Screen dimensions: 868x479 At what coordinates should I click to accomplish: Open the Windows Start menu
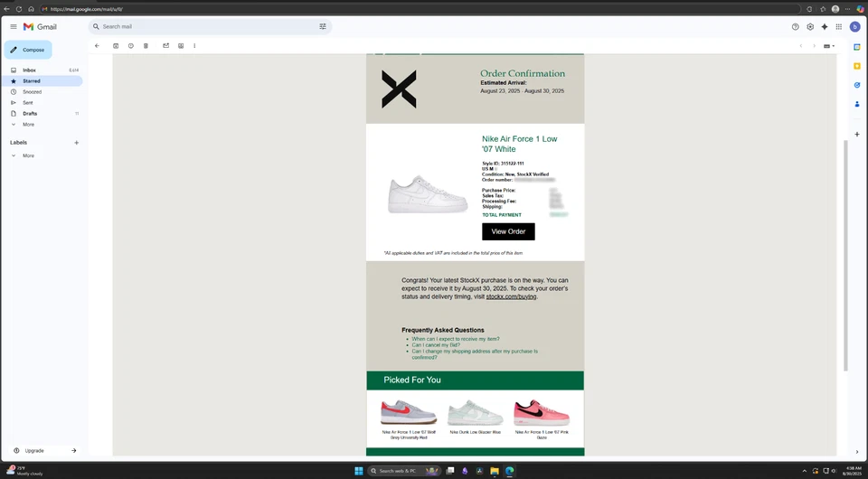[x=359, y=471]
